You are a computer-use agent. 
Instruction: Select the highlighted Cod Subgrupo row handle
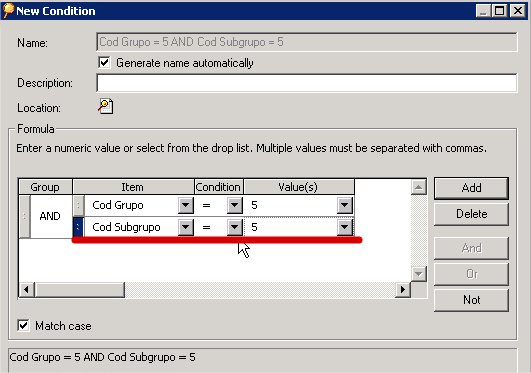[78, 227]
